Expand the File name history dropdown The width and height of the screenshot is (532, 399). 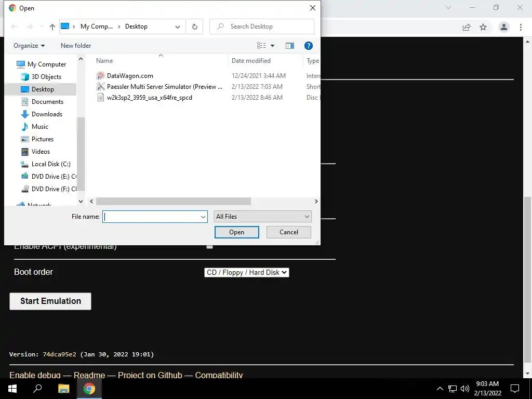pyautogui.click(x=203, y=217)
